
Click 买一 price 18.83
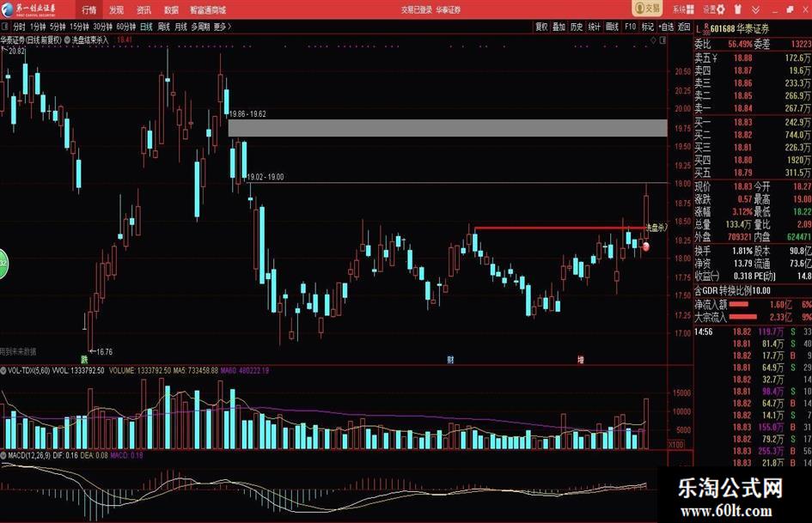742,122
